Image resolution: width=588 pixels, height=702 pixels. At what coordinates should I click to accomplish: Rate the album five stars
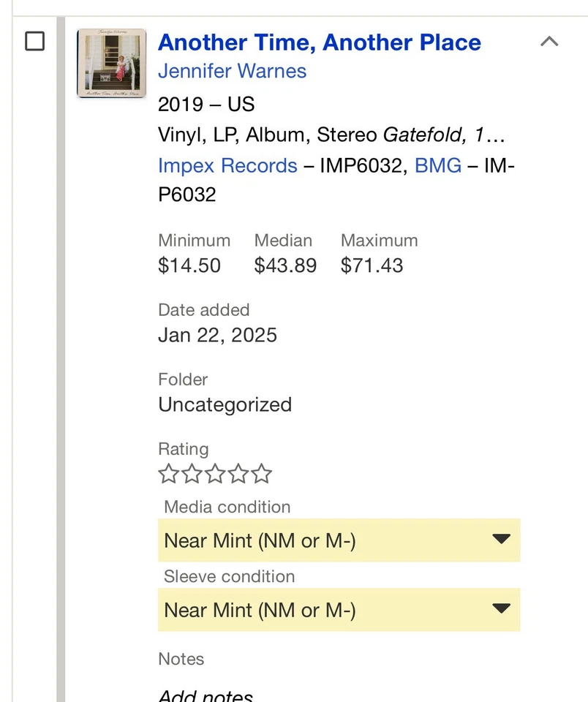262,474
